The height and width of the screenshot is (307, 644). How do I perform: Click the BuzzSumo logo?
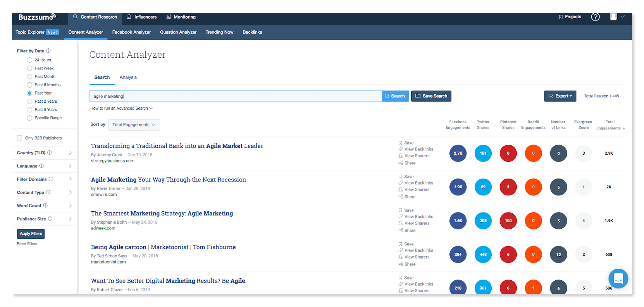(x=37, y=17)
